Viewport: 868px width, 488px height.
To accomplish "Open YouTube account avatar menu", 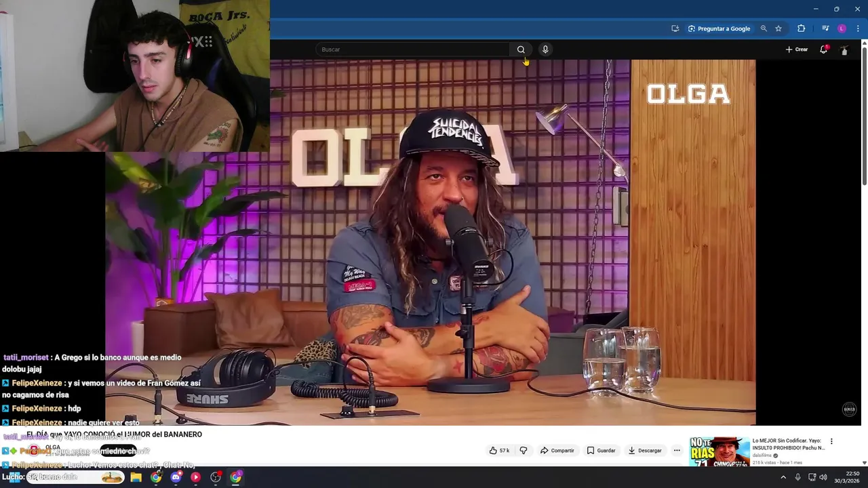I will pos(844,50).
